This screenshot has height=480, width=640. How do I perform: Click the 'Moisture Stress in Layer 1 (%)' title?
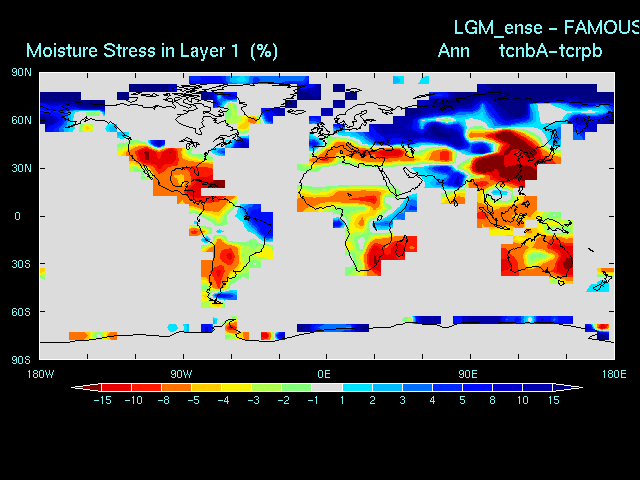pyautogui.click(x=152, y=50)
